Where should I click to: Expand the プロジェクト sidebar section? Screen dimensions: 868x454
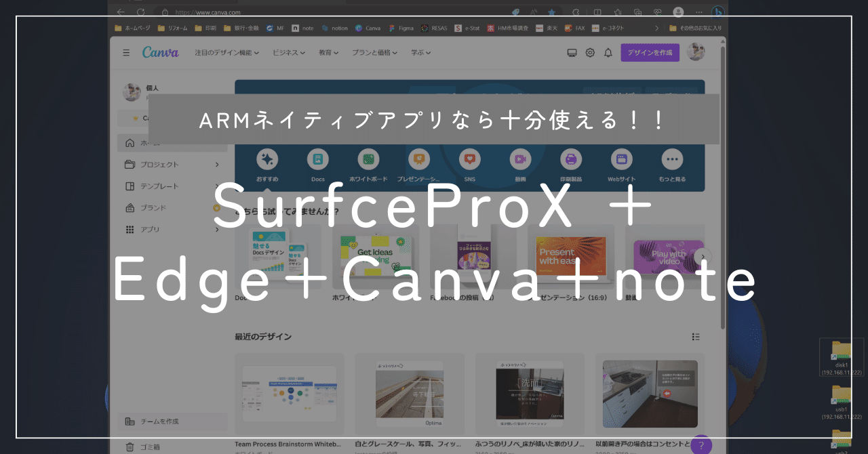point(172,164)
